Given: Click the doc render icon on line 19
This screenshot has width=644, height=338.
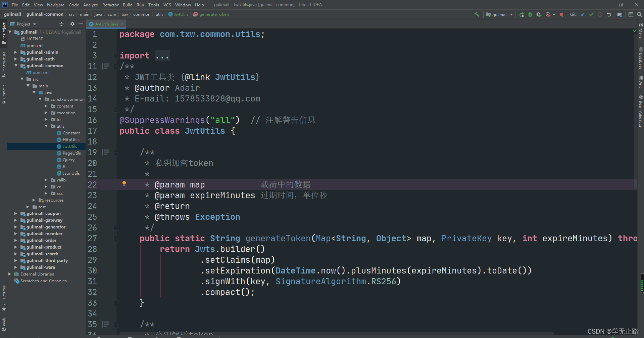Looking at the screenshot, I should (106, 152).
